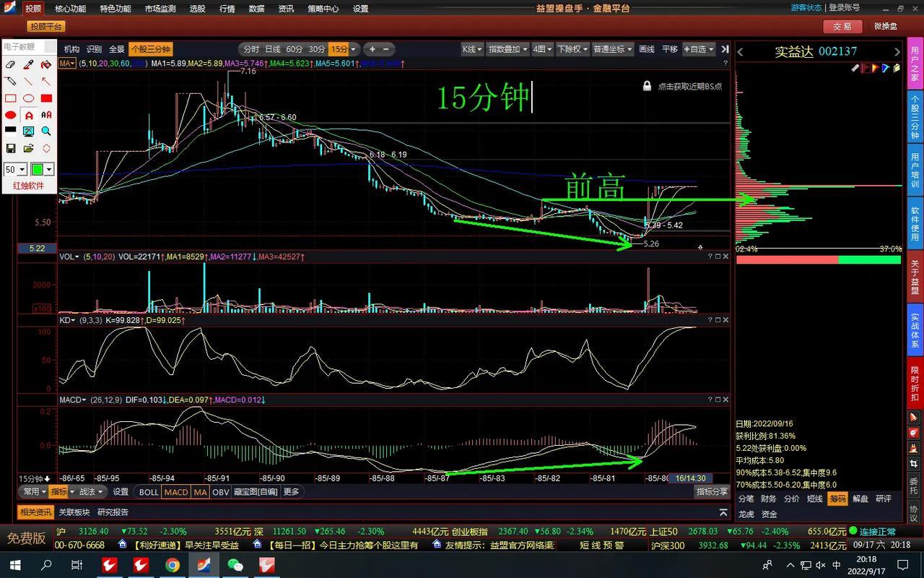Click the magnifier zoom tool

point(46,131)
